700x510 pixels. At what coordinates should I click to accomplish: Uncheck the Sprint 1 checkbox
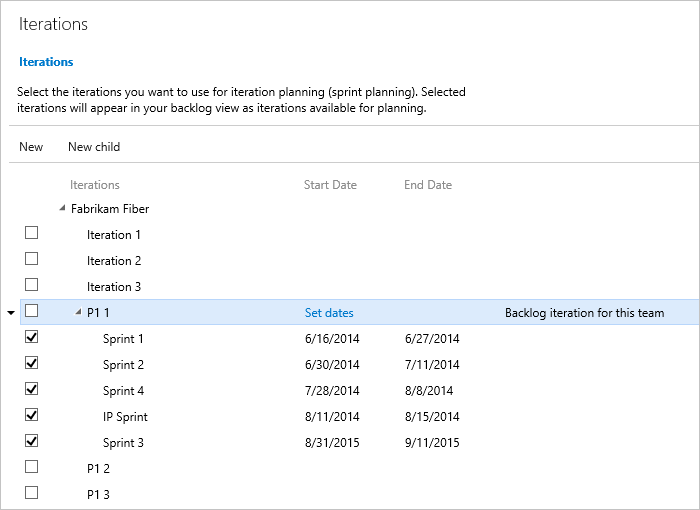32,337
